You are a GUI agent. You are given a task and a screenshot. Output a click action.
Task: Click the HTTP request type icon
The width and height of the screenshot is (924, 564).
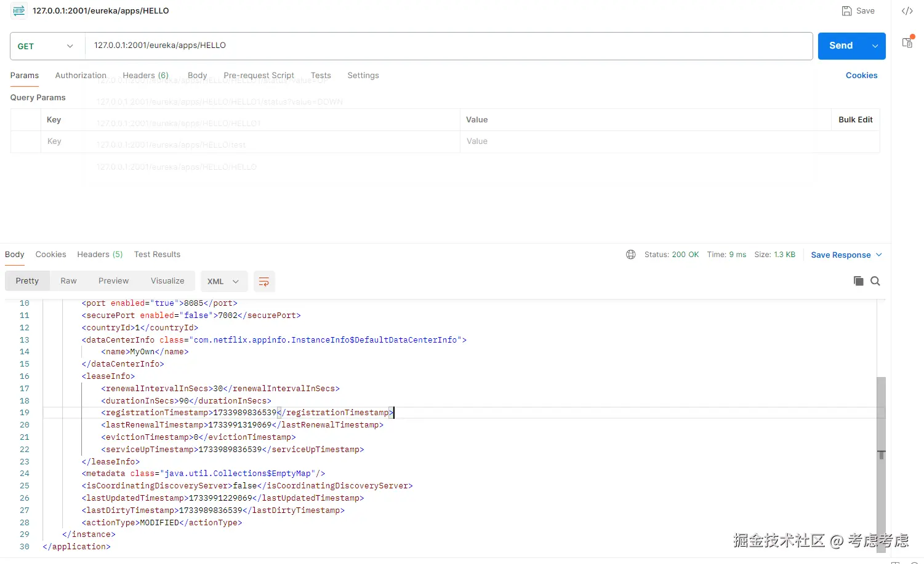coord(18,10)
